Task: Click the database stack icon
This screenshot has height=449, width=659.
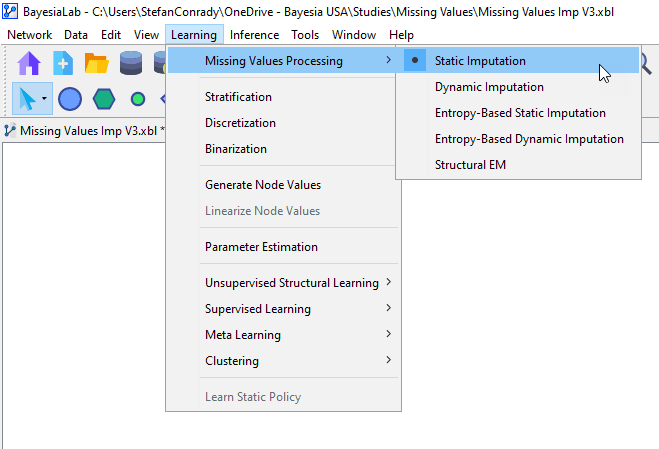Action: coord(131,63)
